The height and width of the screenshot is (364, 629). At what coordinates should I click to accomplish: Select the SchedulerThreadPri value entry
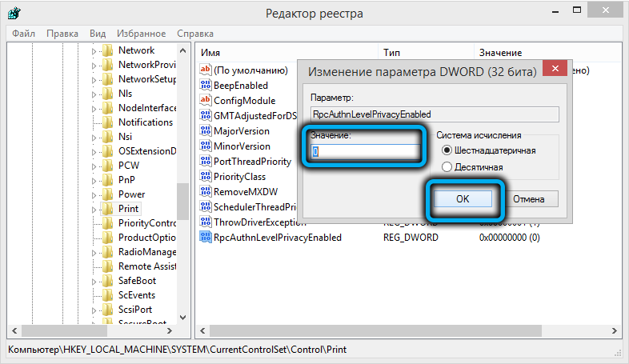coord(255,207)
